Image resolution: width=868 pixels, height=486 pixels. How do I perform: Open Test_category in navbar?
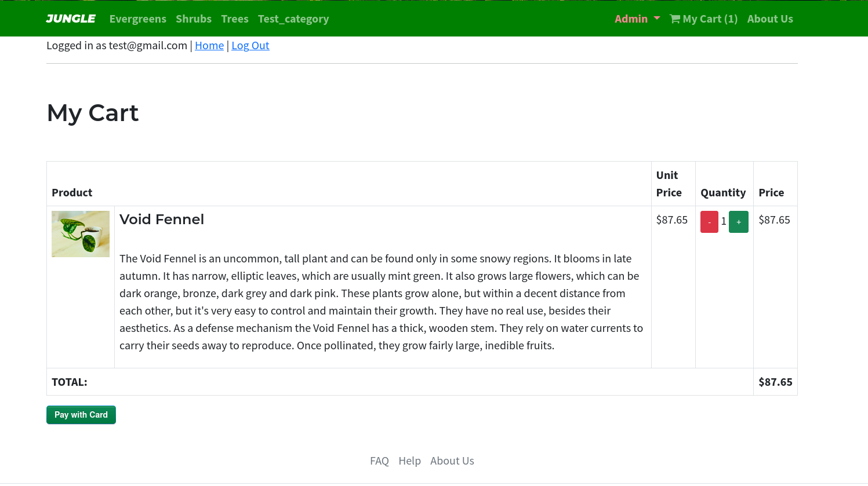click(293, 19)
